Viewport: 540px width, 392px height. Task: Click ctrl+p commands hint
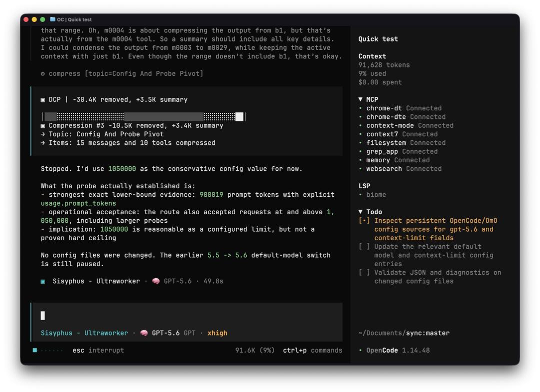[x=312, y=350]
